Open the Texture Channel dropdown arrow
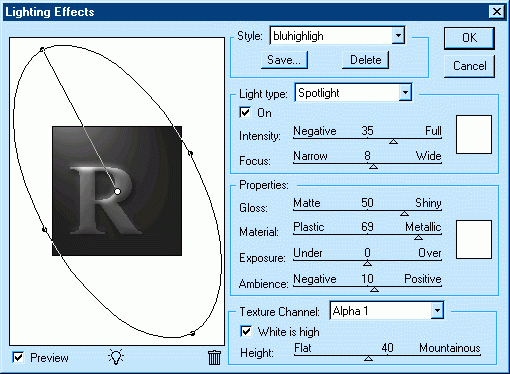 pos(437,311)
